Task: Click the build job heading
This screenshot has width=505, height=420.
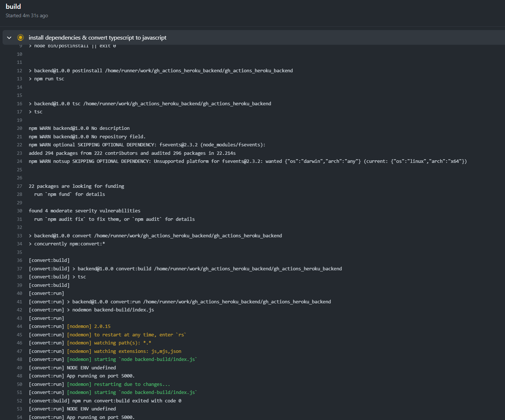Action: click(14, 6)
